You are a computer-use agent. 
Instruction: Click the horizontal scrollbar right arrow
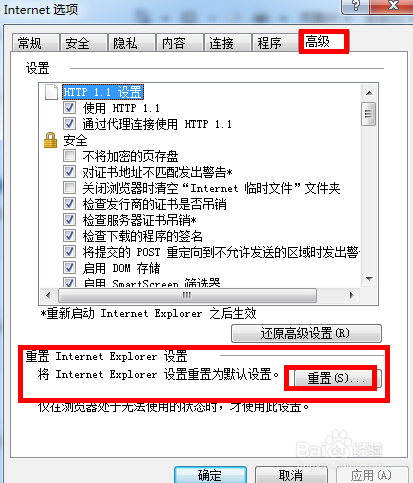coord(352,295)
